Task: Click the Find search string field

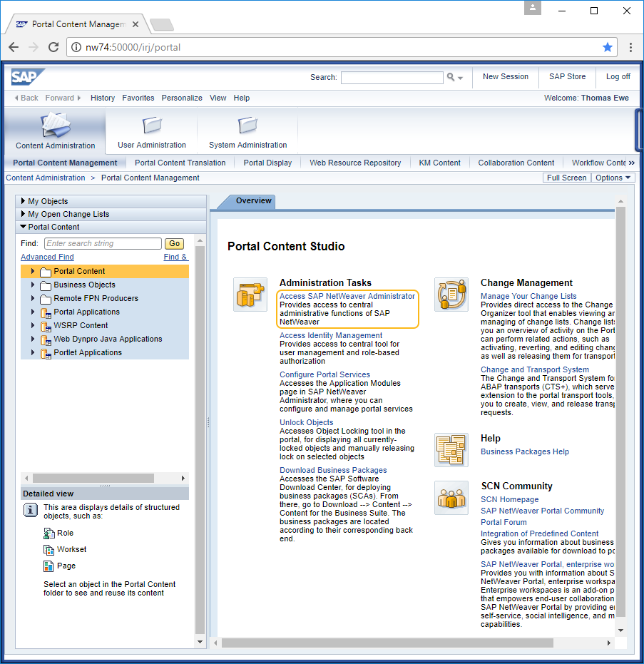Action: 103,243
